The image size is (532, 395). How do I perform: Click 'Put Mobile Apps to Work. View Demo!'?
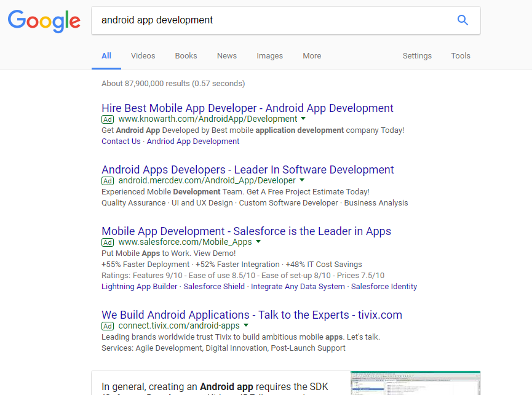click(x=169, y=253)
